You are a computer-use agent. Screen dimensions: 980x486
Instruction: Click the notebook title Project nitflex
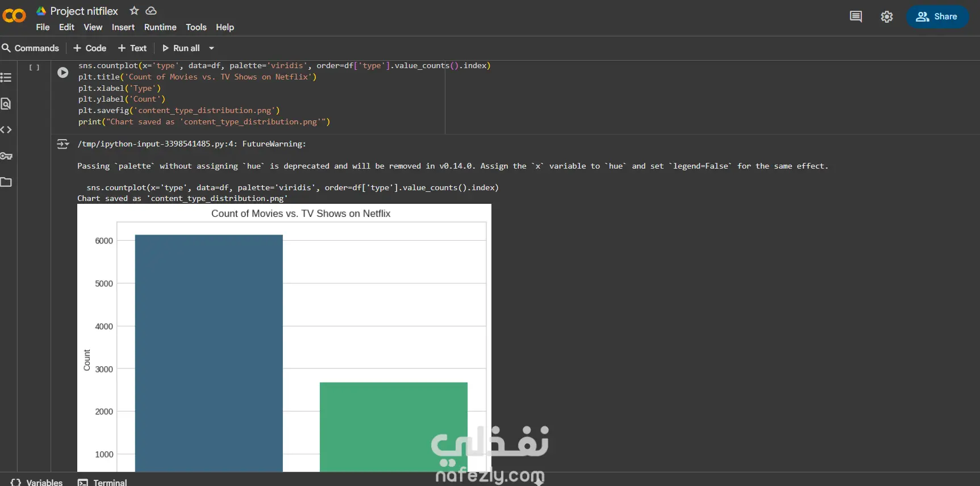84,11
